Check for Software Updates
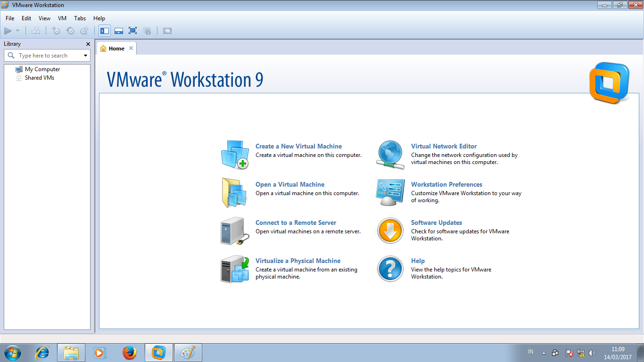644x362 pixels. coord(436,222)
